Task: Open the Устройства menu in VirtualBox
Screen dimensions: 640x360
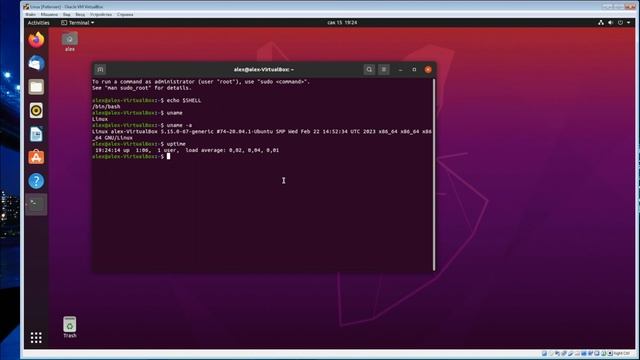Action: pos(101,15)
